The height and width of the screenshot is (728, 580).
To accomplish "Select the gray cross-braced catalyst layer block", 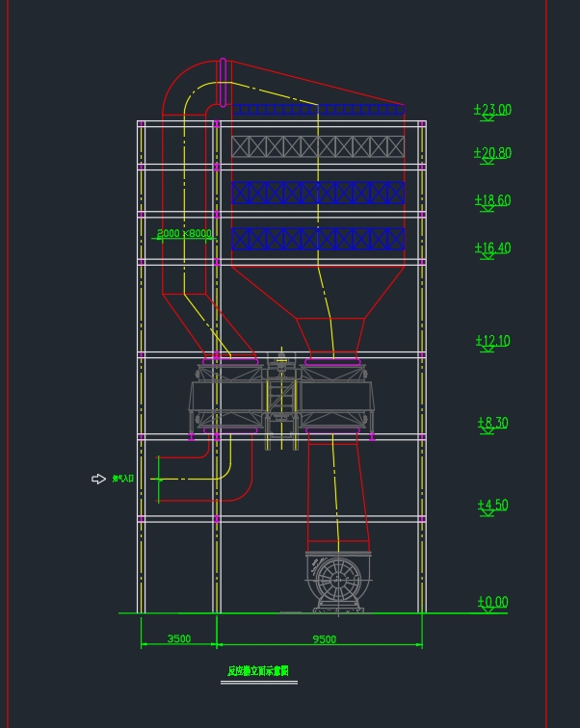I will point(318,146).
